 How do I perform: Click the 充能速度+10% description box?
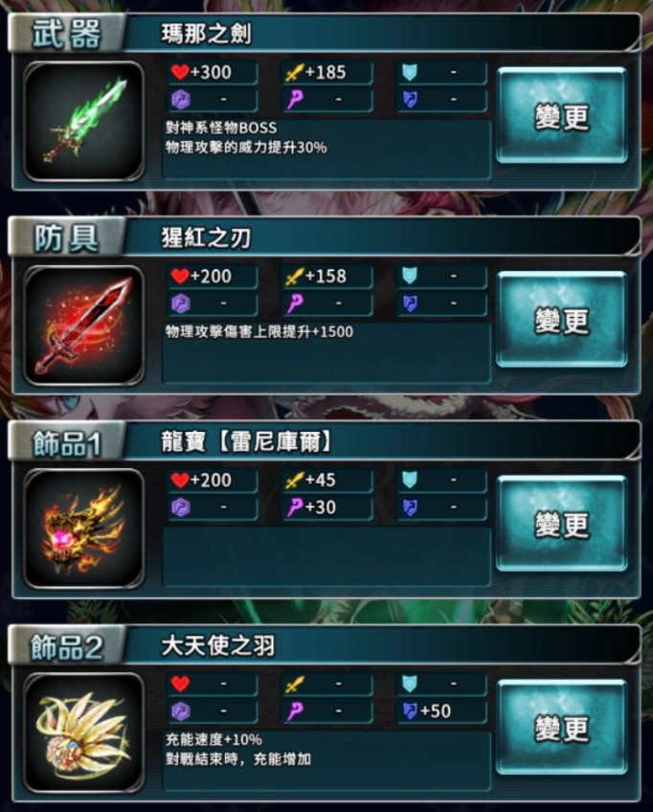point(326,760)
